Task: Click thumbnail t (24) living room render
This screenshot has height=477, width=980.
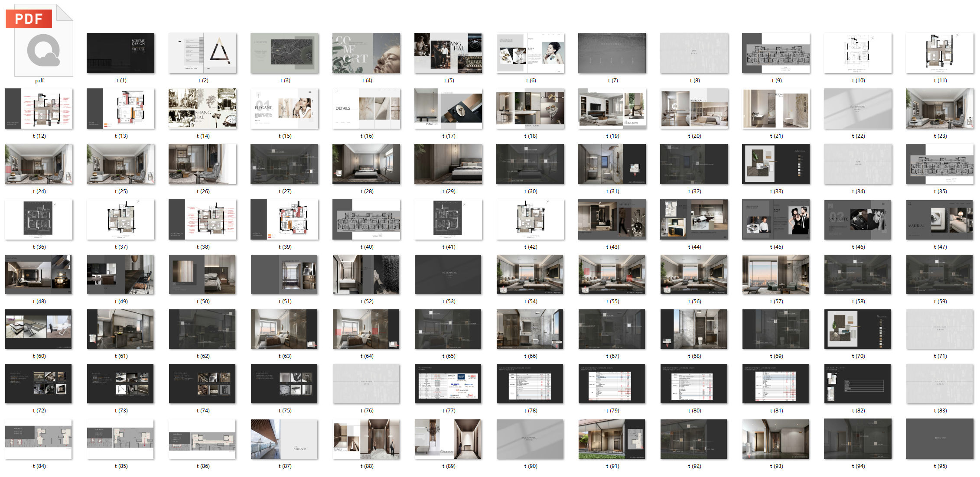Action: (39, 164)
